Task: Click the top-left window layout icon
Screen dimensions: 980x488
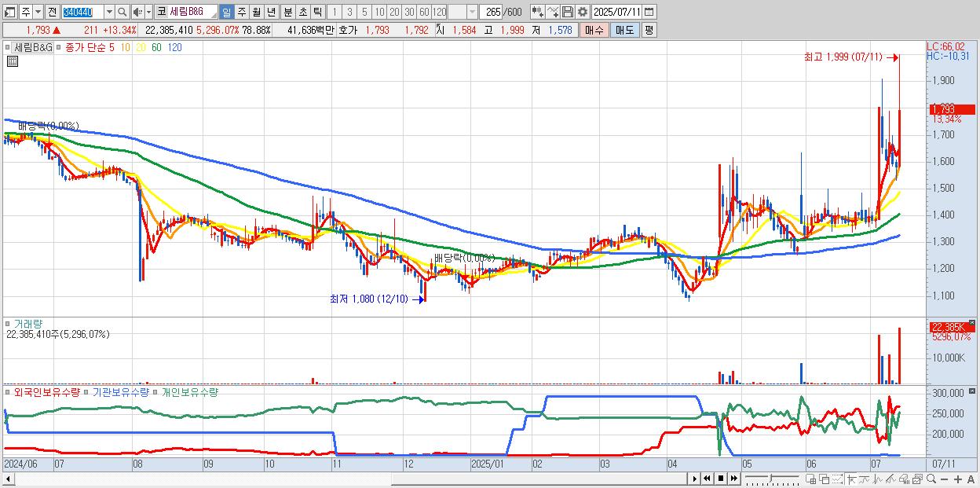Action: pyautogui.click(x=10, y=12)
